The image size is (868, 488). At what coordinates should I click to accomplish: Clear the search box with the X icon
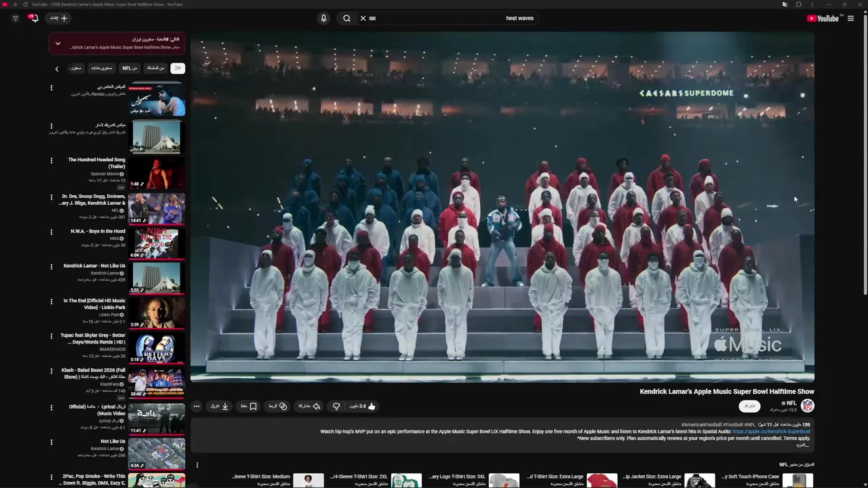[x=363, y=18]
